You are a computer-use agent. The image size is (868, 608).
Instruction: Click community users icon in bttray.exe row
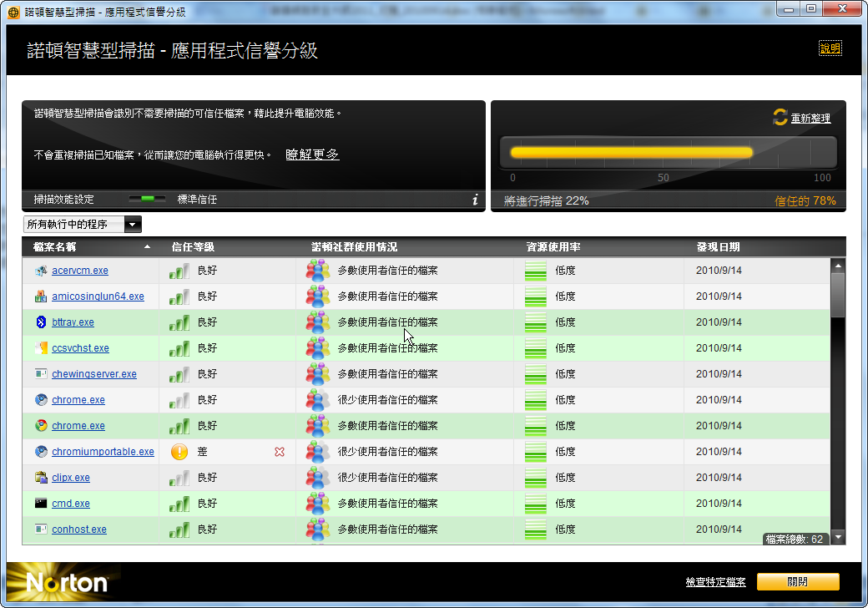click(318, 322)
